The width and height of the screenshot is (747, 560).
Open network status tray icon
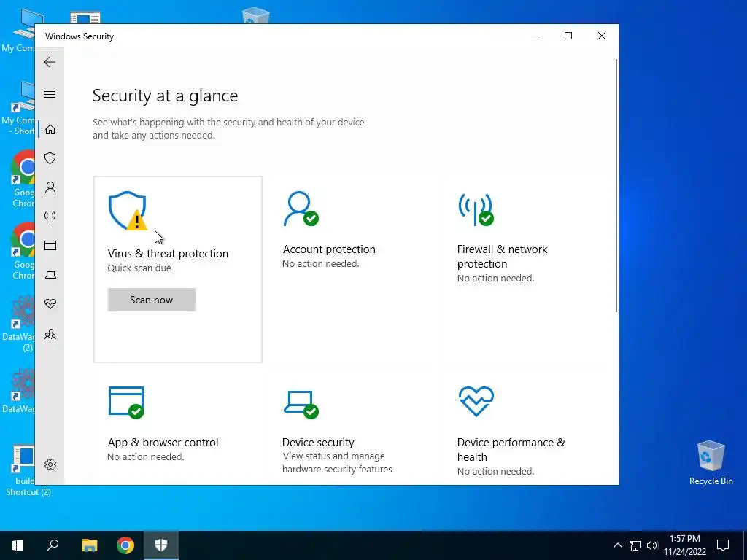[x=635, y=545]
